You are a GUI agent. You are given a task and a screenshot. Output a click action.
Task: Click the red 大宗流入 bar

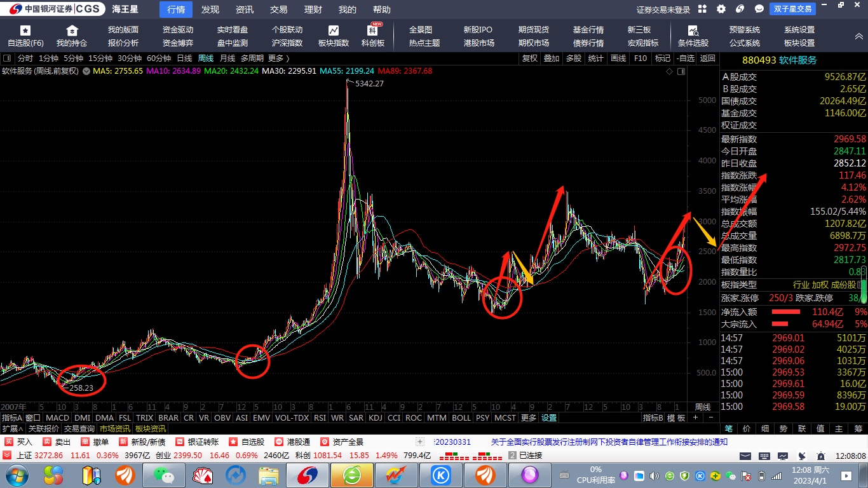click(779, 324)
